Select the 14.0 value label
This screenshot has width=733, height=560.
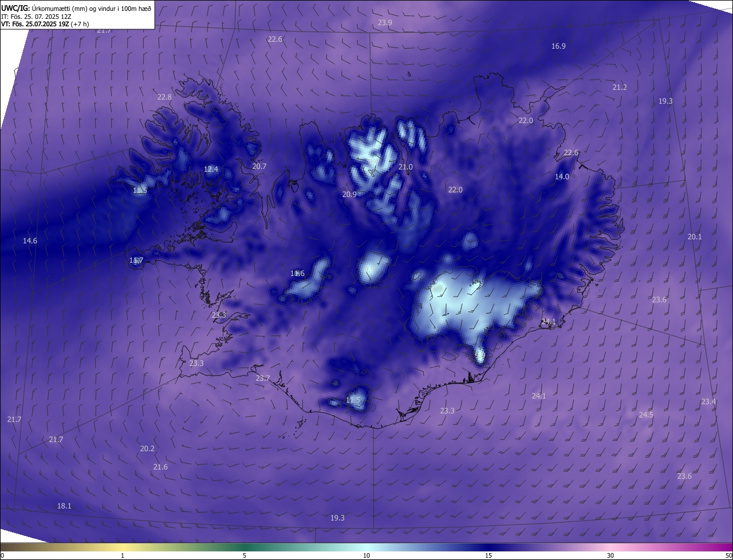click(562, 176)
